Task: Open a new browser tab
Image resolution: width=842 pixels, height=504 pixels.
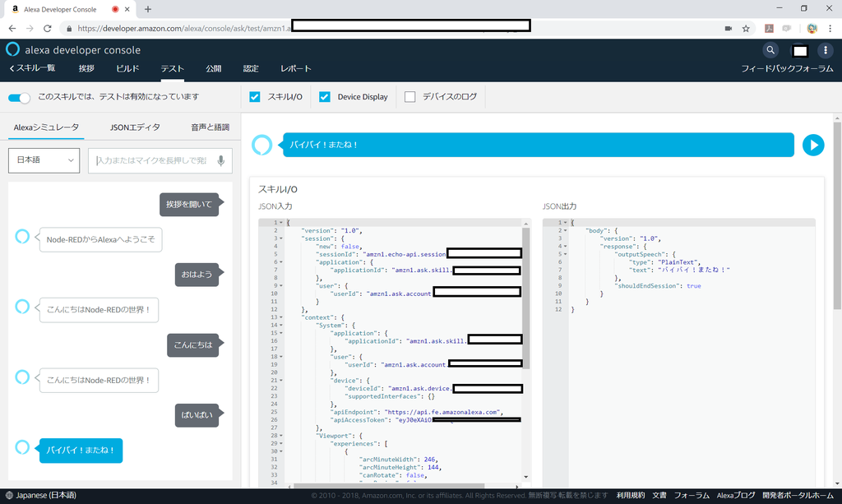Action: coord(148,9)
